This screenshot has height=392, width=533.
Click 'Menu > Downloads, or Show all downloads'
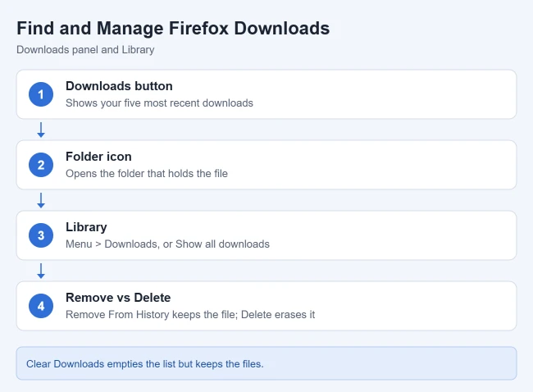167,244
